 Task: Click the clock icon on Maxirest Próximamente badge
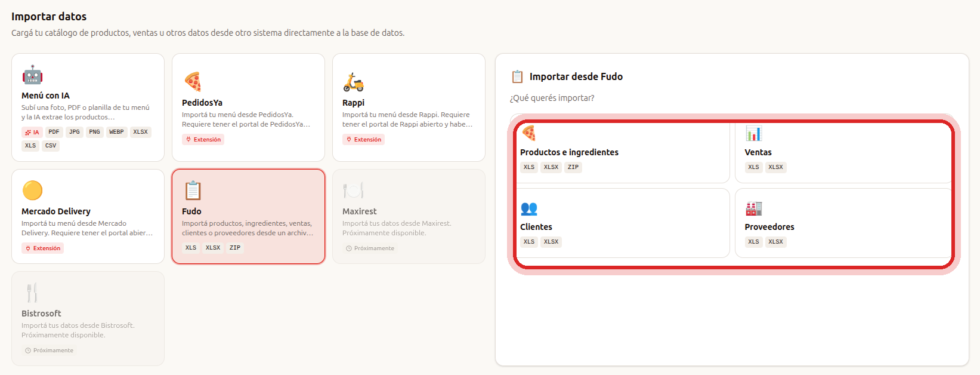[x=349, y=248]
